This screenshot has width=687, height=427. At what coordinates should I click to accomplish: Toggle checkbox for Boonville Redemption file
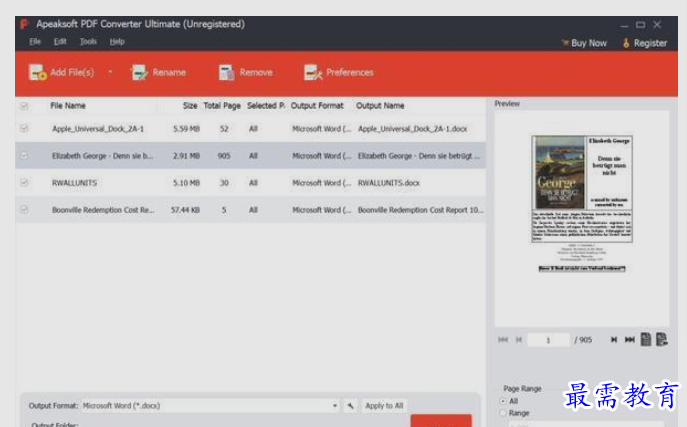(x=24, y=210)
